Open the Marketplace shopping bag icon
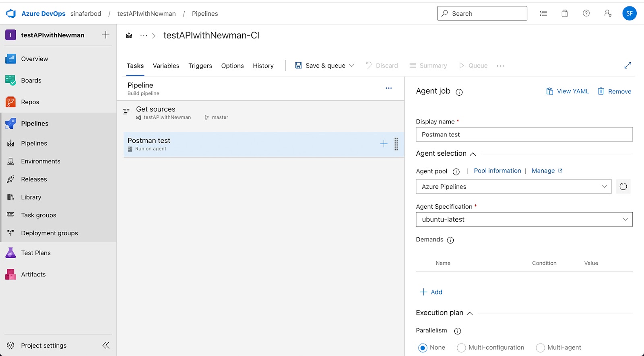 [565, 13]
